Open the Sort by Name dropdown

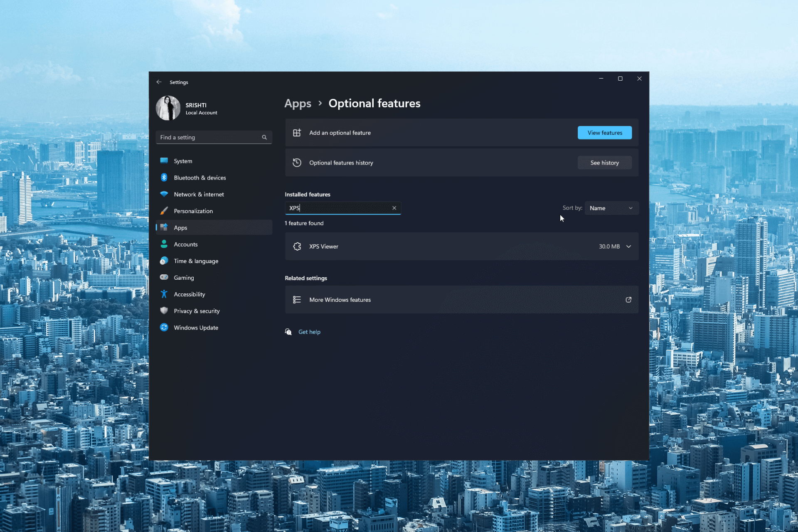[611, 208]
